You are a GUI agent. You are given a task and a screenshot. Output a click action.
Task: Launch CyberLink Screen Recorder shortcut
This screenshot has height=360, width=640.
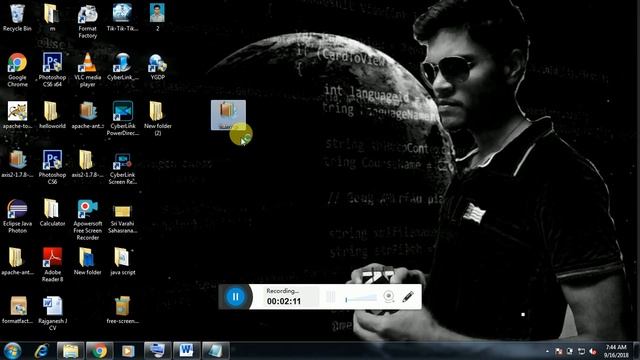[122, 167]
